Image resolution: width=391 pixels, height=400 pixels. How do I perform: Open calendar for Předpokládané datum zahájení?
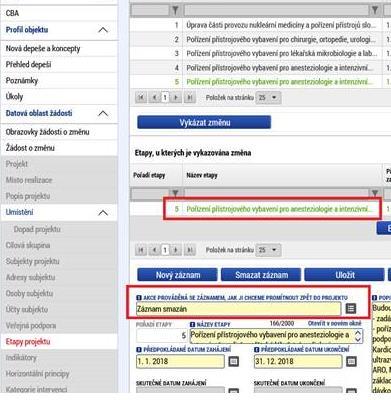click(233, 361)
